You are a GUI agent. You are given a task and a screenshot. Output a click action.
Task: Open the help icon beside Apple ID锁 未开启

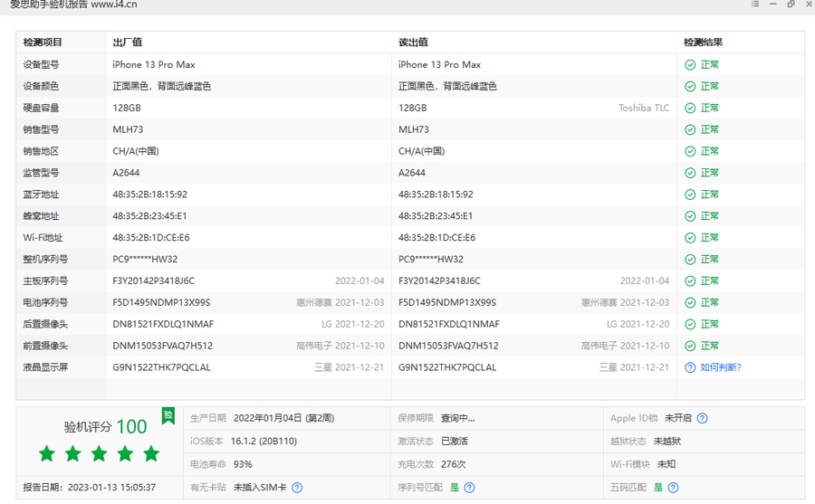(x=702, y=418)
